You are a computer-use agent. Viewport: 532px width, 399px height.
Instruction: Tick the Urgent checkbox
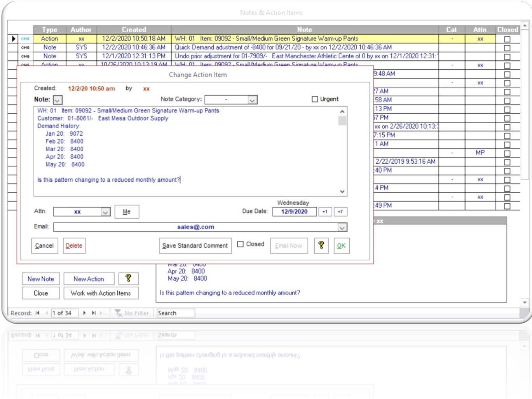tap(315, 99)
